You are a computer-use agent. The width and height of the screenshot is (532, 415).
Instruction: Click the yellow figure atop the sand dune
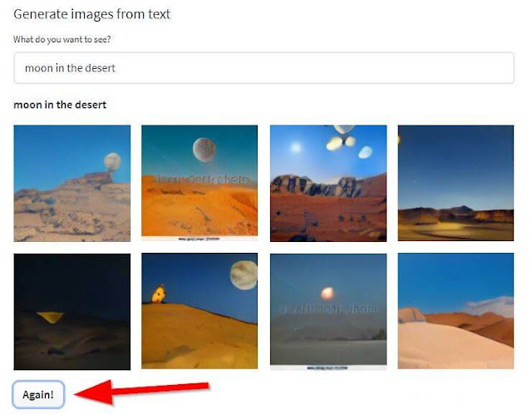click(x=159, y=294)
